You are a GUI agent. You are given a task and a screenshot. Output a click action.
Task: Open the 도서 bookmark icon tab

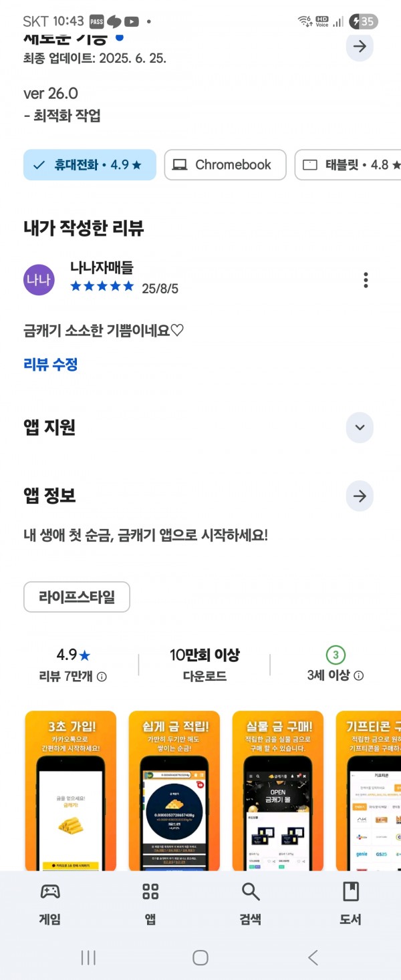tap(351, 891)
